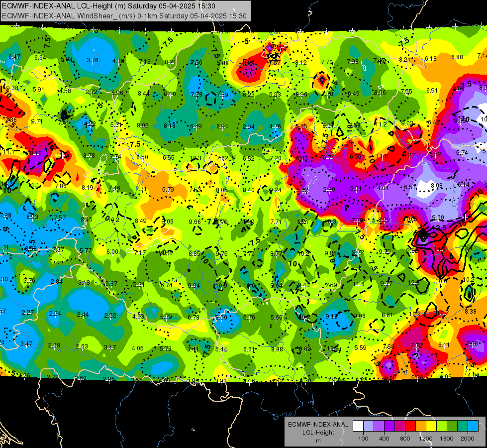Click the 'LCL-Height (m)' title line
The width and height of the screenshot is (487, 448).
coord(109,6)
